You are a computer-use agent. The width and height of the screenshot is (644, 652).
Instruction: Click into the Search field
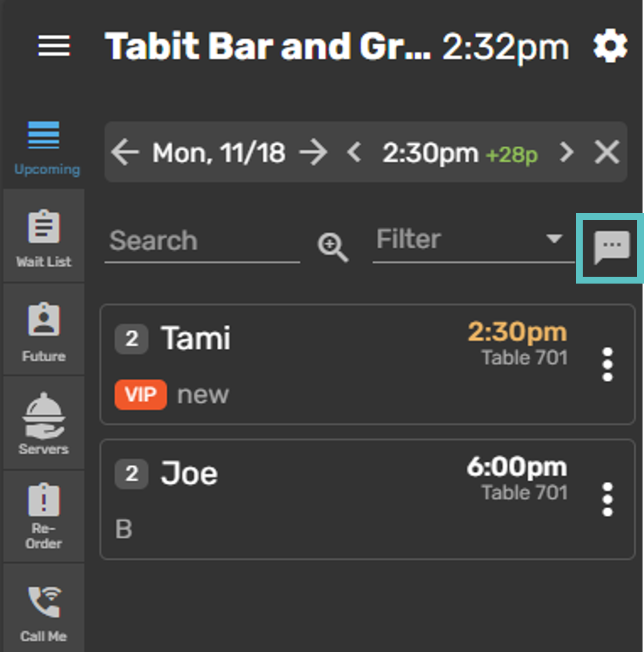(x=202, y=241)
